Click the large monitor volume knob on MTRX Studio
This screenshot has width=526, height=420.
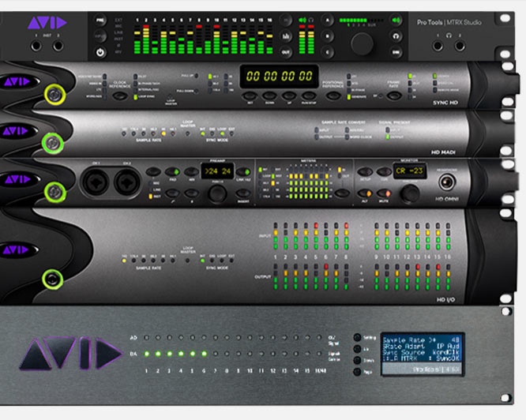[362, 43]
